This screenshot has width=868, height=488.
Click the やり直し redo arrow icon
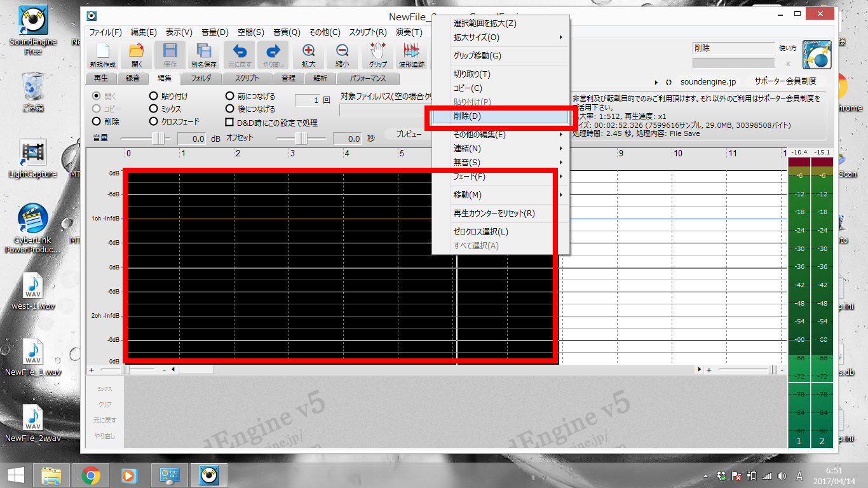273,55
